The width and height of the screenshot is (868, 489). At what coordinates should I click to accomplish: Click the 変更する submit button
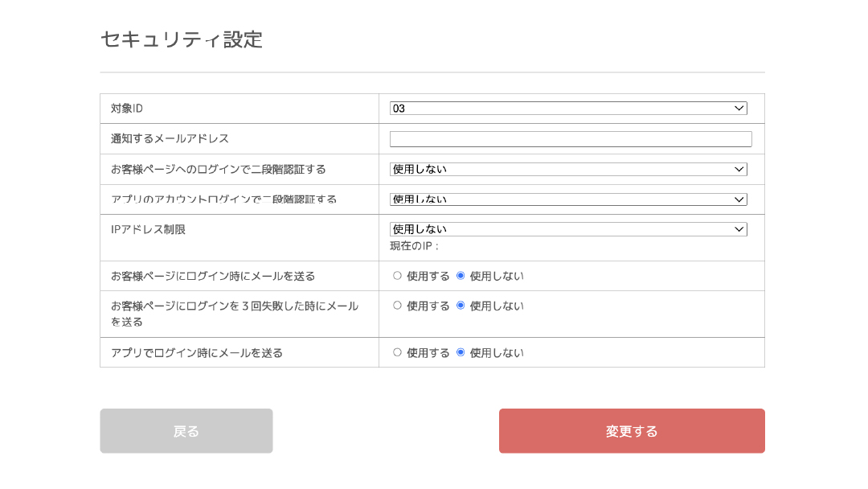pos(632,430)
